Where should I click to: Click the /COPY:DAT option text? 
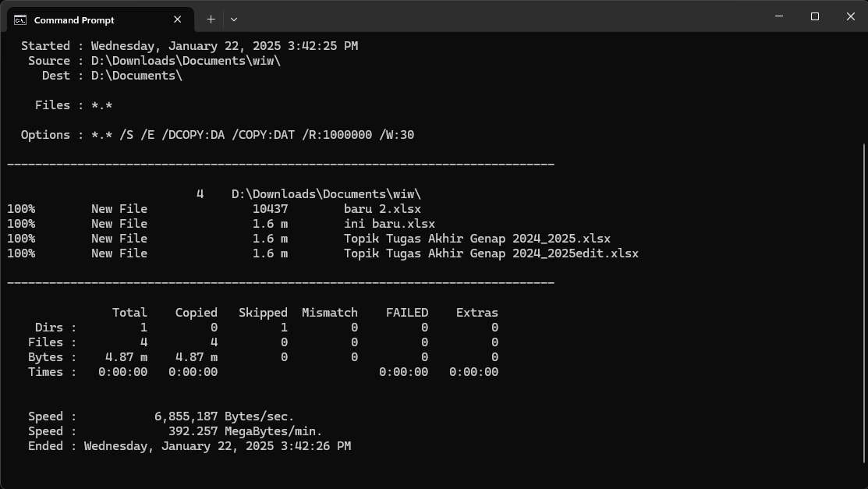[x=264, y=135]
